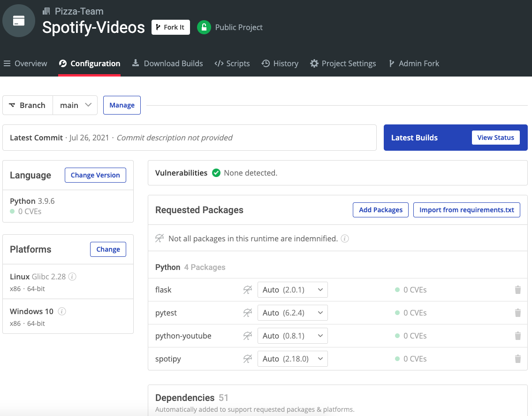The width and height of the screenshot is (532, 416).
Task: Click the green Public Project lock icon
Action: pos(204,27)
